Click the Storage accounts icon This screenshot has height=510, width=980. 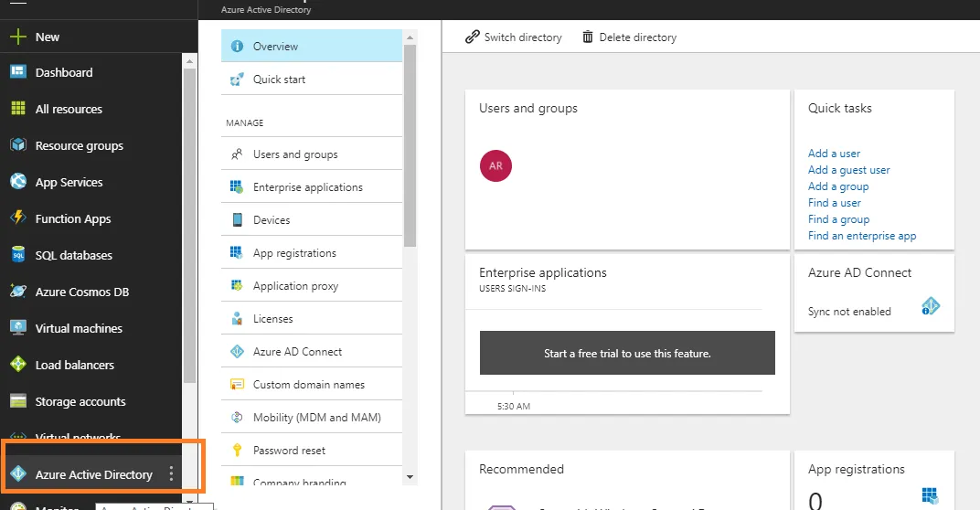coord(18,400)
